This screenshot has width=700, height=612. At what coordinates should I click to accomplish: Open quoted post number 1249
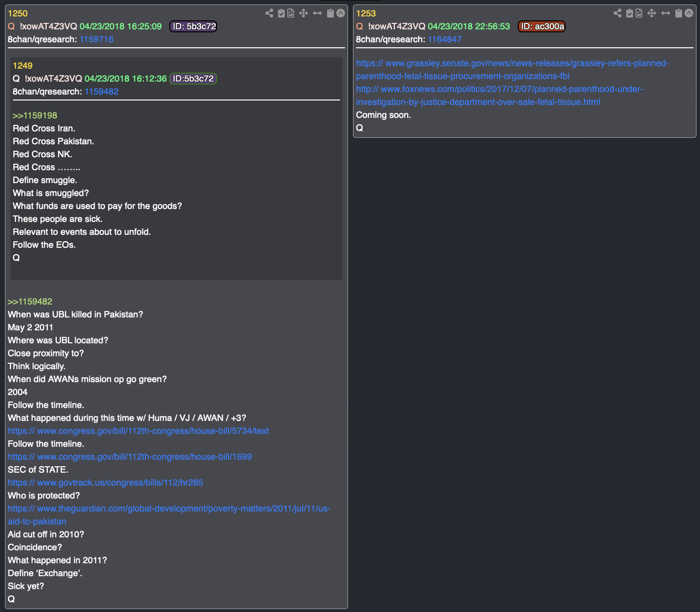point(22,66)
